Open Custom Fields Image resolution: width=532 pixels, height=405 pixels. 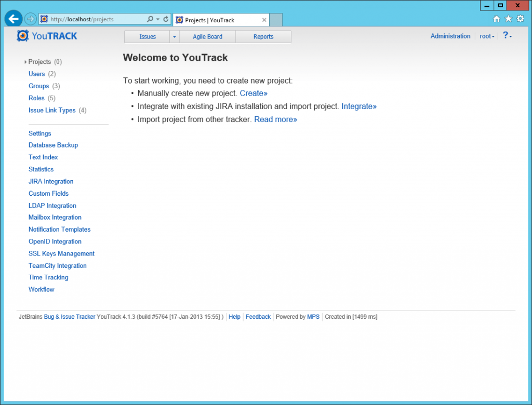48,193
